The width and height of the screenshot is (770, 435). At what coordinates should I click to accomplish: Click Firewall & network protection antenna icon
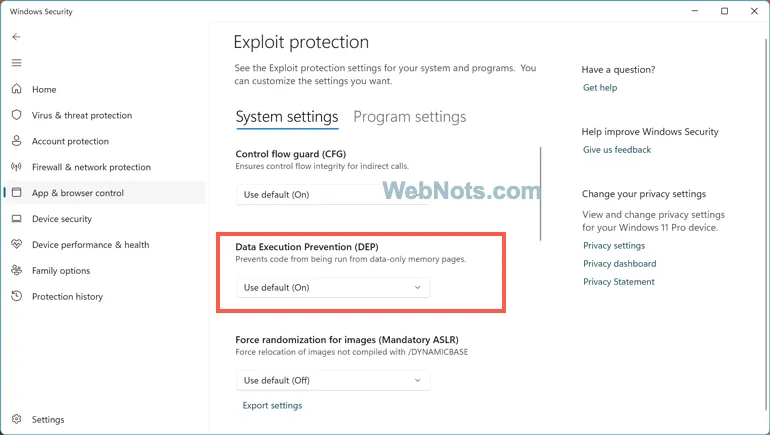16,167
